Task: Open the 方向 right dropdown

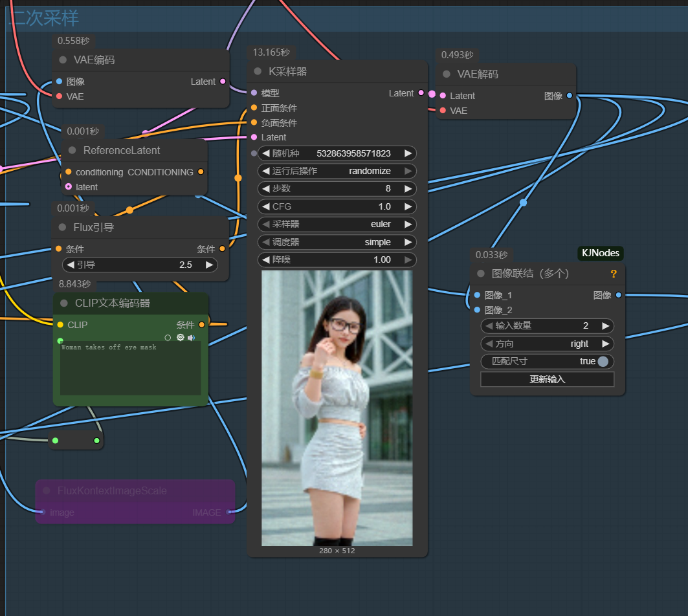Action: tap(547, 344)
